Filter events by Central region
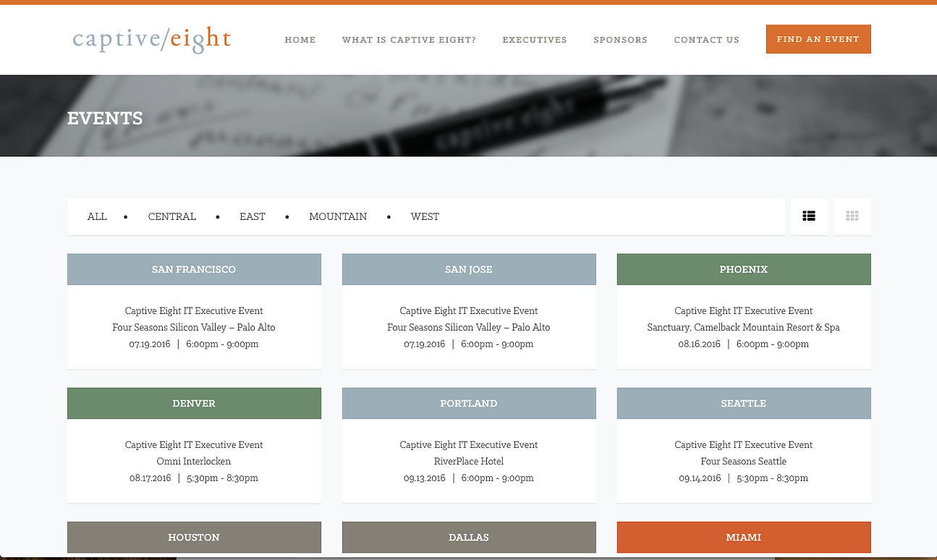 tap(172, 216)
